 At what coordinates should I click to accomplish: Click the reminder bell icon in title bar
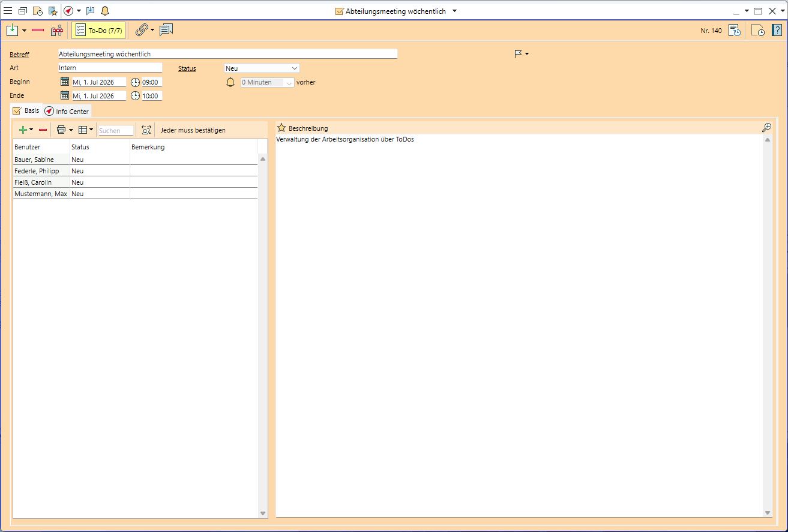105,11
